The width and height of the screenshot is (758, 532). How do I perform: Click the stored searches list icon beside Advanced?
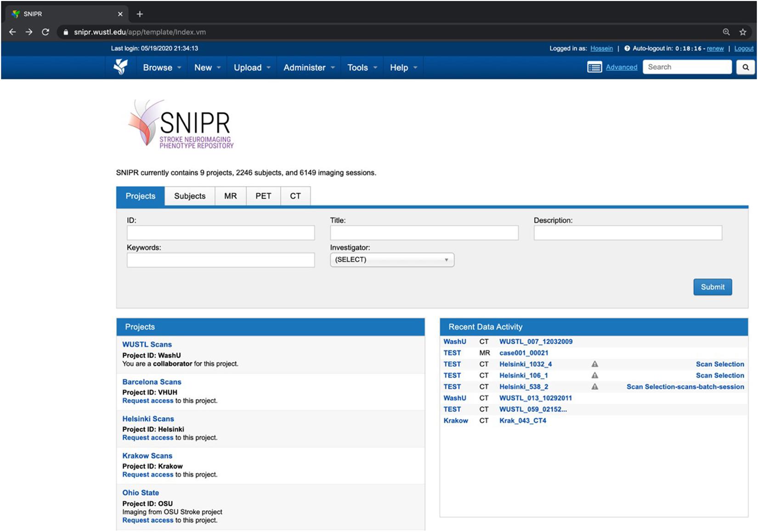pos(594,67)
